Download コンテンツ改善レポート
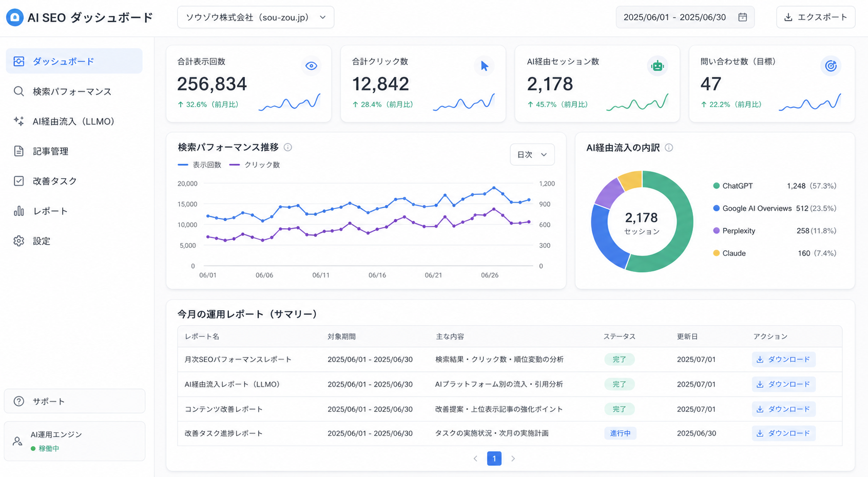Viewport: 868px width, 477px height. coord(784,409)
